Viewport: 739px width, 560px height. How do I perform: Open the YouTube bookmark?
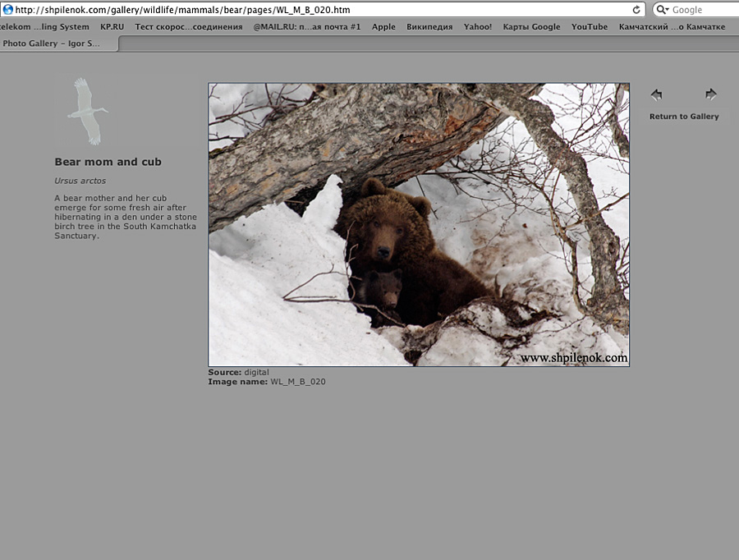point(590,27)
